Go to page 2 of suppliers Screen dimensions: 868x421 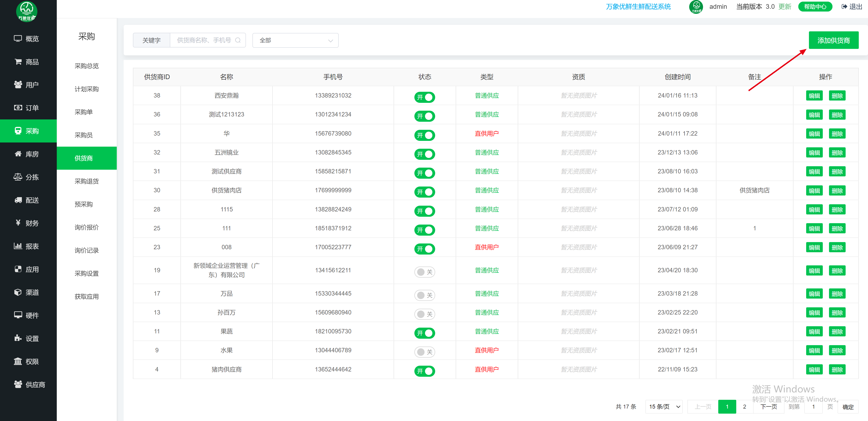tap(744, 406)
